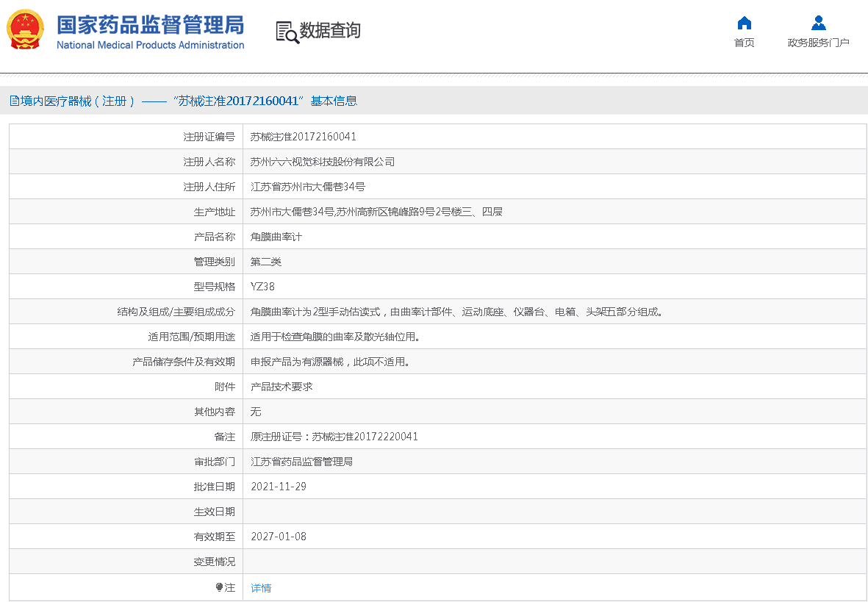This screenshot has width=868, height=602.
Task: Click the 数据查询 magnifier document icon
Action: click(287, 32)
